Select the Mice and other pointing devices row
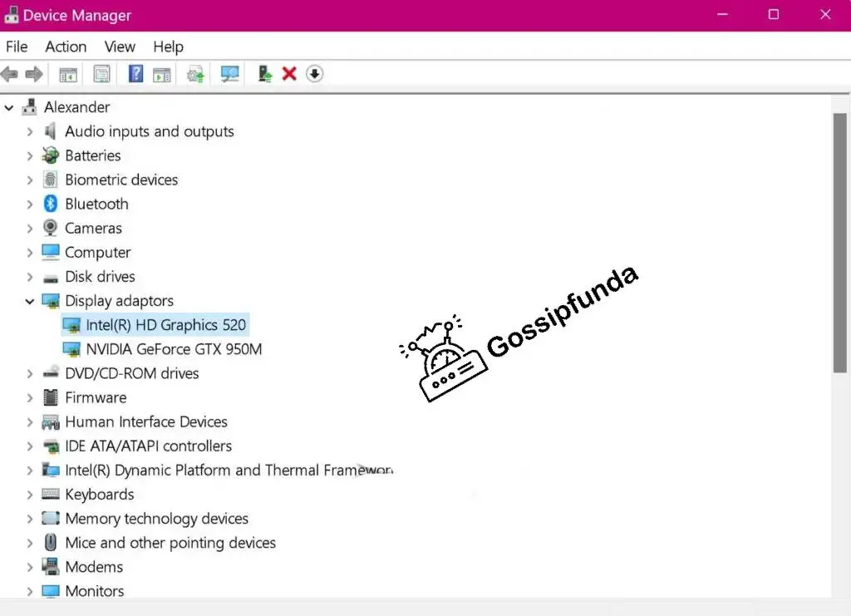Screen dimensions: 851x616 (170, 543)
